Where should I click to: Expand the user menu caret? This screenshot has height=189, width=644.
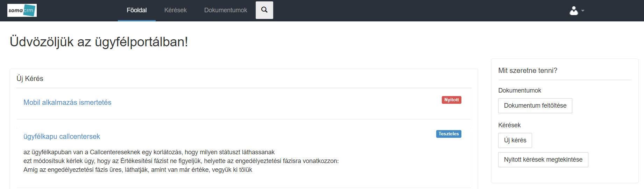point(583,11)
